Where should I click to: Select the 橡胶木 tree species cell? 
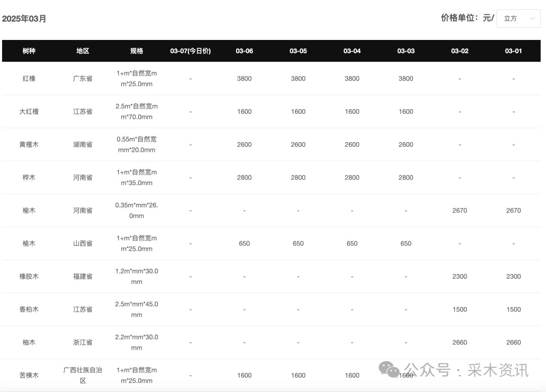(x=29, y=276)
